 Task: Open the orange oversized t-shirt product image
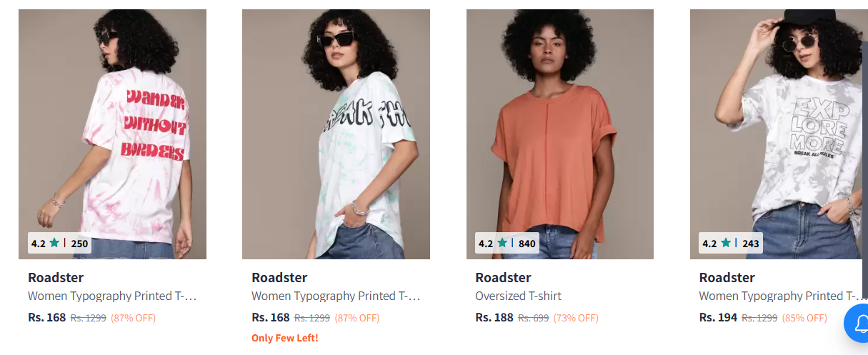tap(560, 134)
